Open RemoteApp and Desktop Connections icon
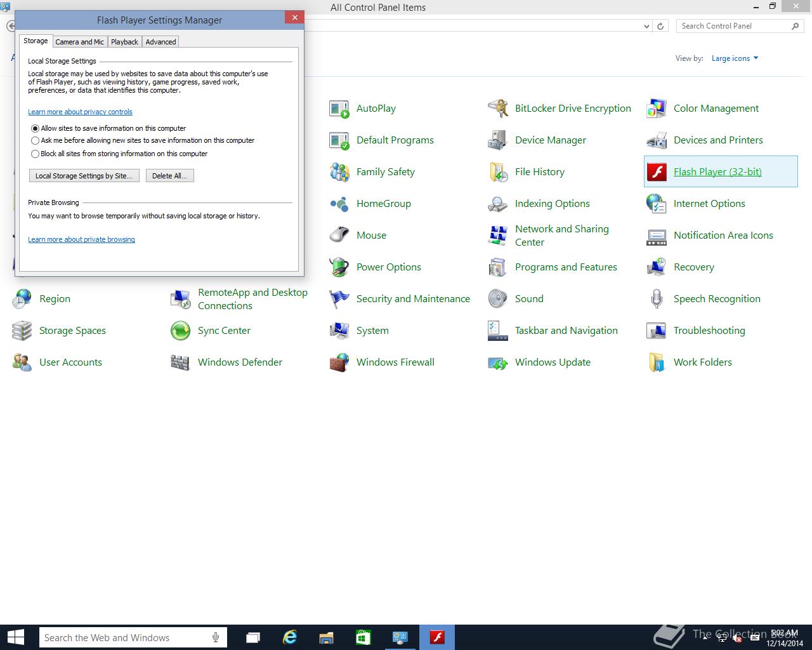 [x=181, y=299]
